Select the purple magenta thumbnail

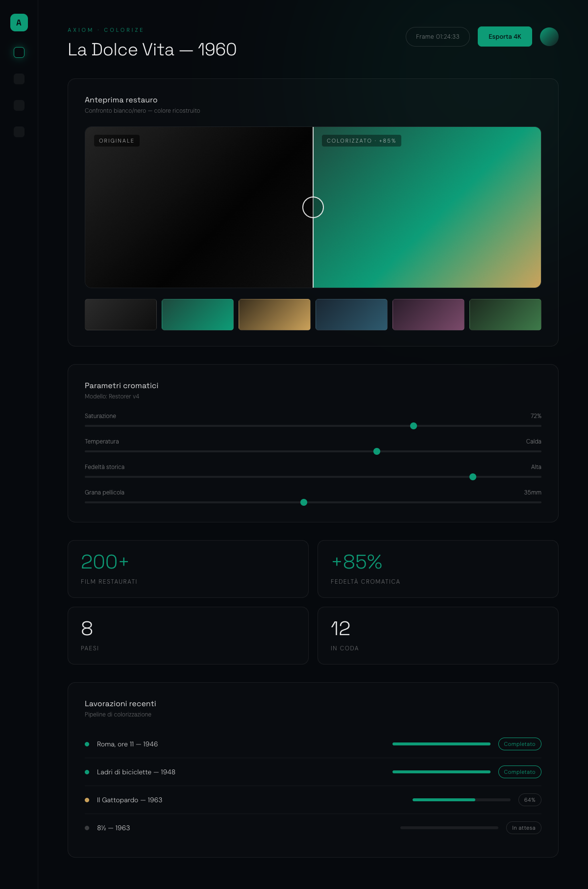[428, 315]
